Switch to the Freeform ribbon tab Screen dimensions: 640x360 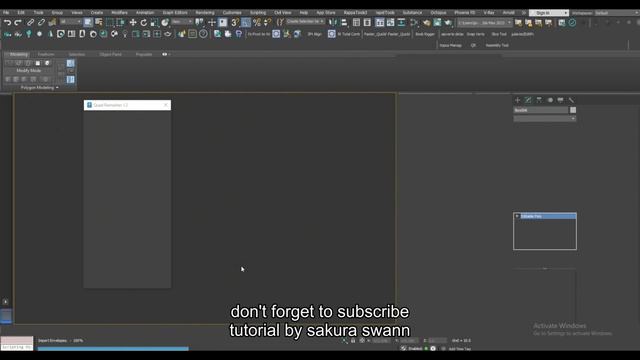point(46,54)
